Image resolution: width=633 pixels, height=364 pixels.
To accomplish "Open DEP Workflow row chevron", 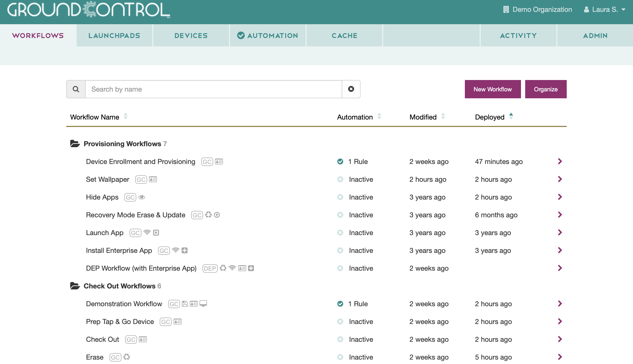I will pos(560,268).
